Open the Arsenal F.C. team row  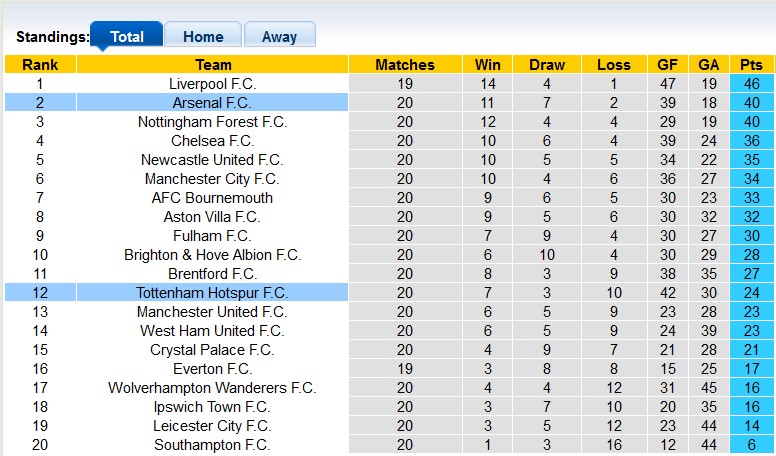pyautogui.click(x=212, y=103)
